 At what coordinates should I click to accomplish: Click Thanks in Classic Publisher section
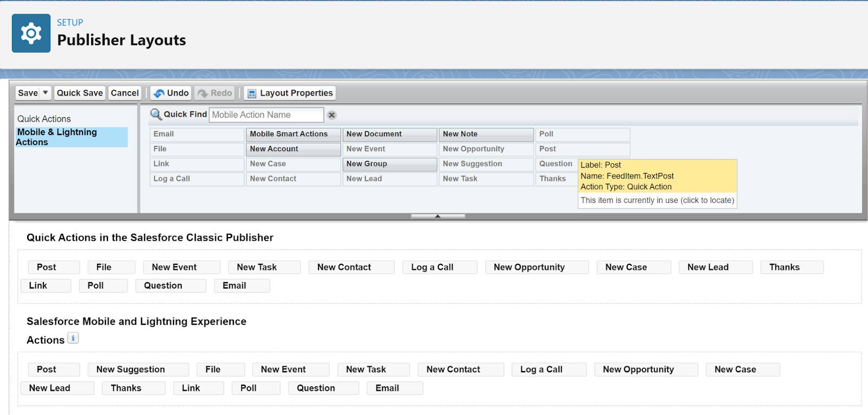coord(793,267)
